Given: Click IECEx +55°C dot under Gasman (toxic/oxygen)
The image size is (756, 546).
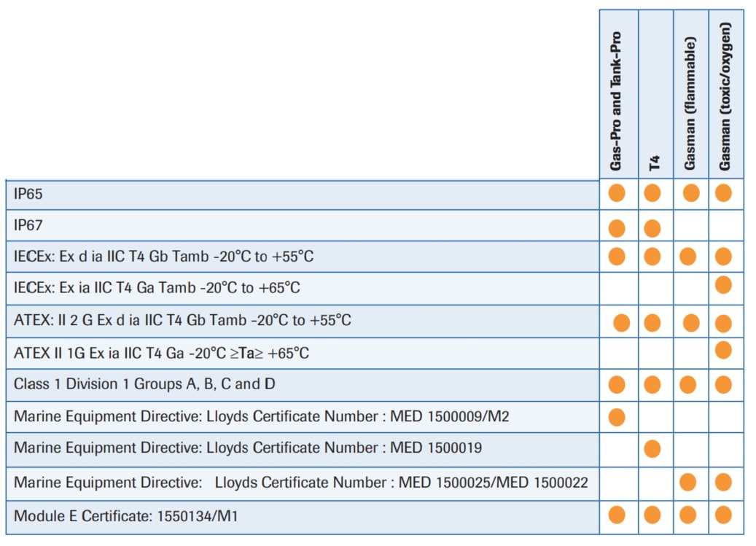Looking at the screenshot, I should pyautogui.click(x=723, y=257).
